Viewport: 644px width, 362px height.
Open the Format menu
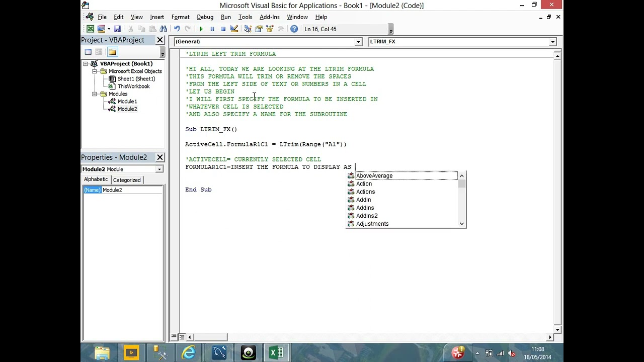tap(181, 17)
